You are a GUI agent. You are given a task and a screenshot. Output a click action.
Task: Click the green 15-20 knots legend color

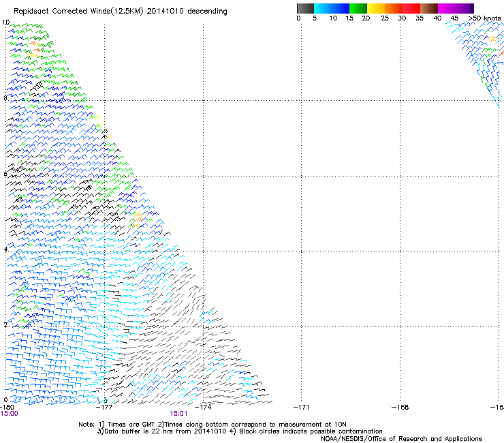pos(358,8)
